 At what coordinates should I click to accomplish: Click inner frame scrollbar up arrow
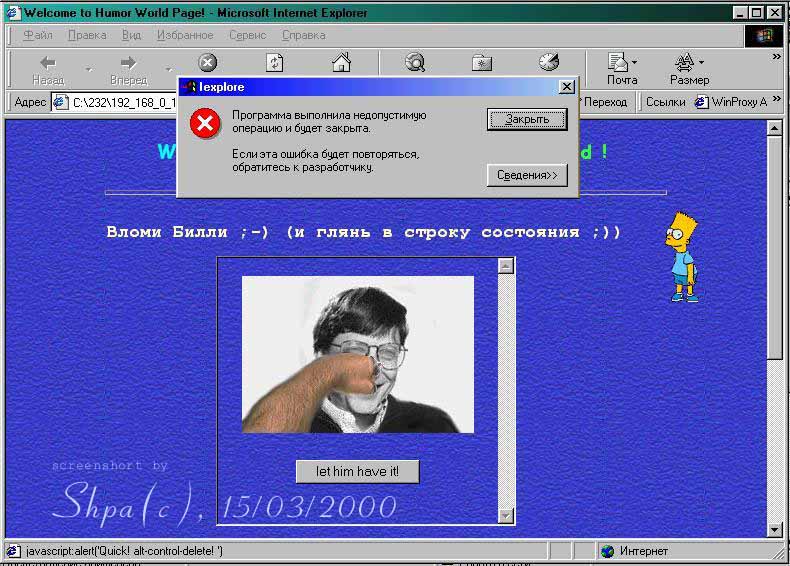506,266
